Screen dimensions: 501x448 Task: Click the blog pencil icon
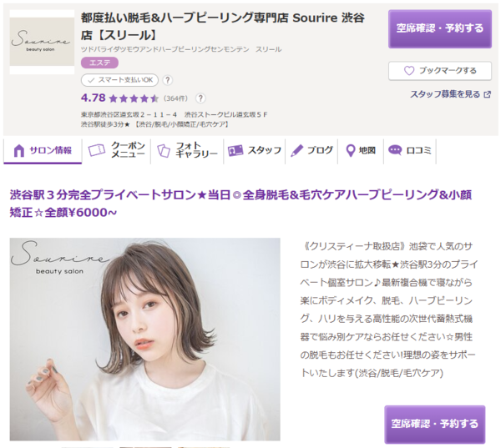click(296, 150)
